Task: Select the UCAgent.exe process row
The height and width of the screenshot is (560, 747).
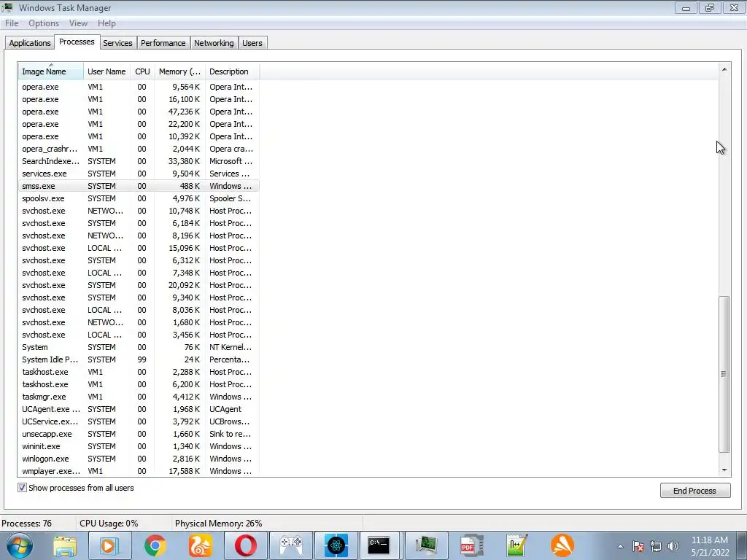Action: click(139, 409)
